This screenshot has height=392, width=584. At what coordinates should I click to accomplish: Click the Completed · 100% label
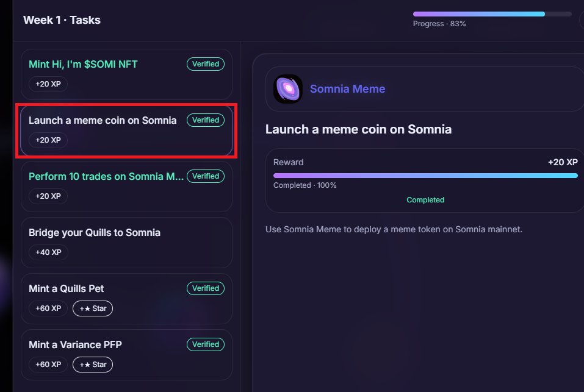point(305,185)
